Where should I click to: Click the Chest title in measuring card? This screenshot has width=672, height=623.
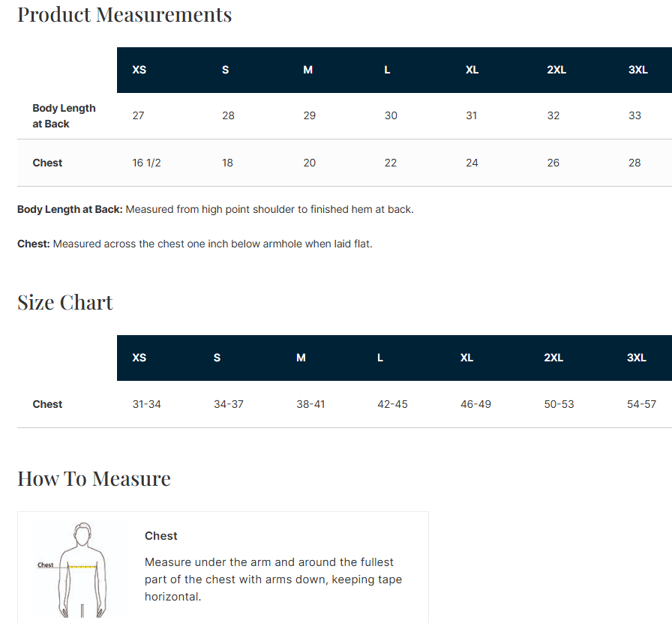(x=160, y=536)
